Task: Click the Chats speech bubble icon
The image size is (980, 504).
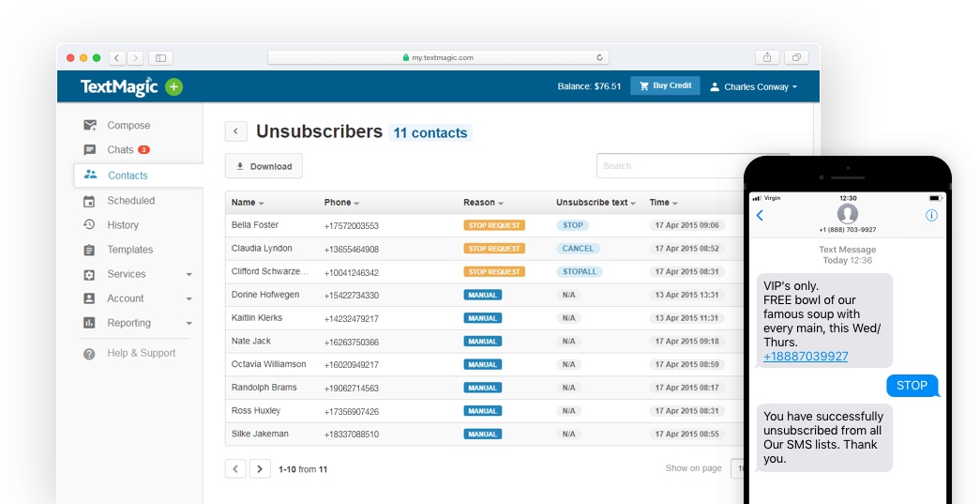Action: [x=89, y=150]
